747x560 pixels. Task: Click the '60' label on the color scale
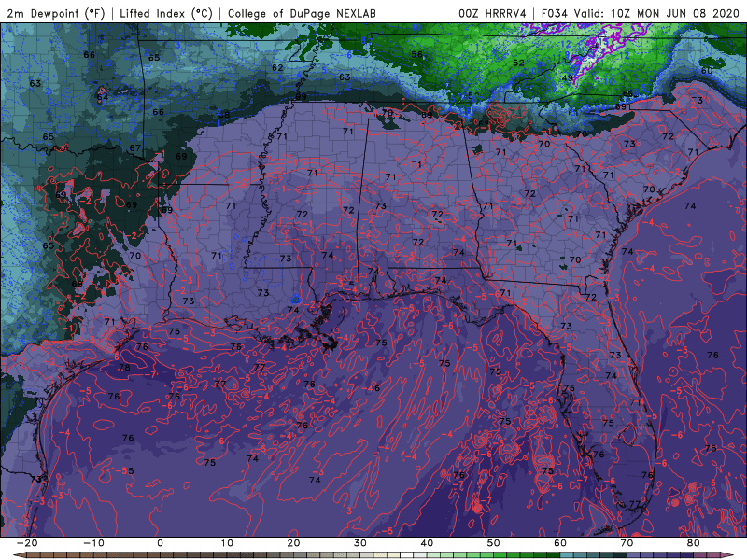[x=560, y=543]
